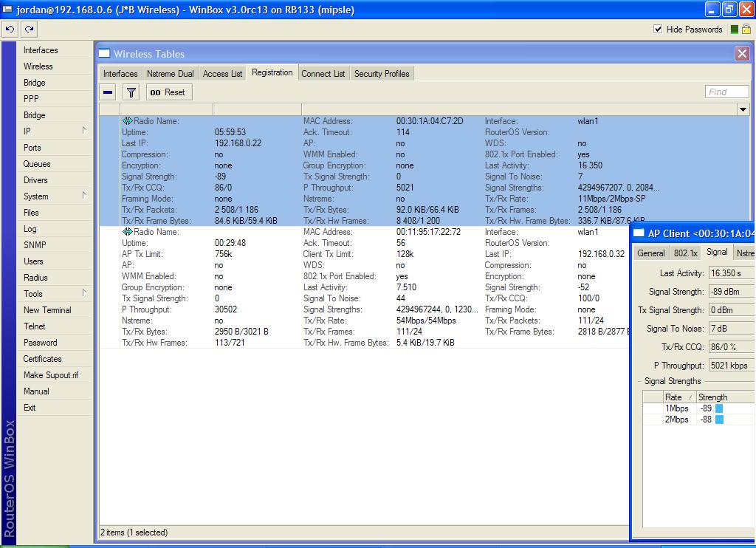This screenshot has width=756, height=548.
Task: Click the green status indicator icon
Action: pyautogui.click(x=735, y=30)
